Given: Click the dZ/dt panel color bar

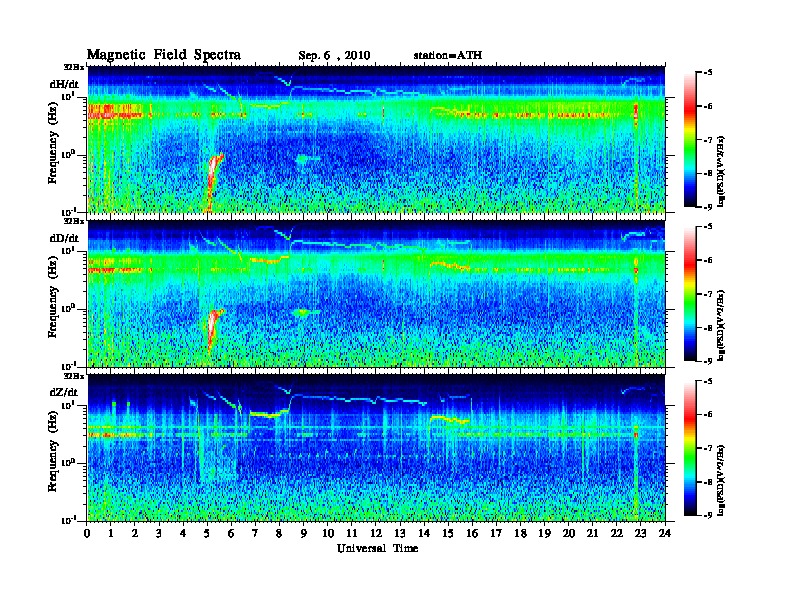Looking at the screenshot, I should (690, 448).
